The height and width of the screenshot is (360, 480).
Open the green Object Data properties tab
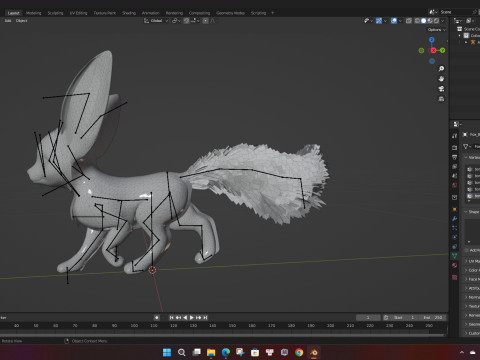(455, 255)
